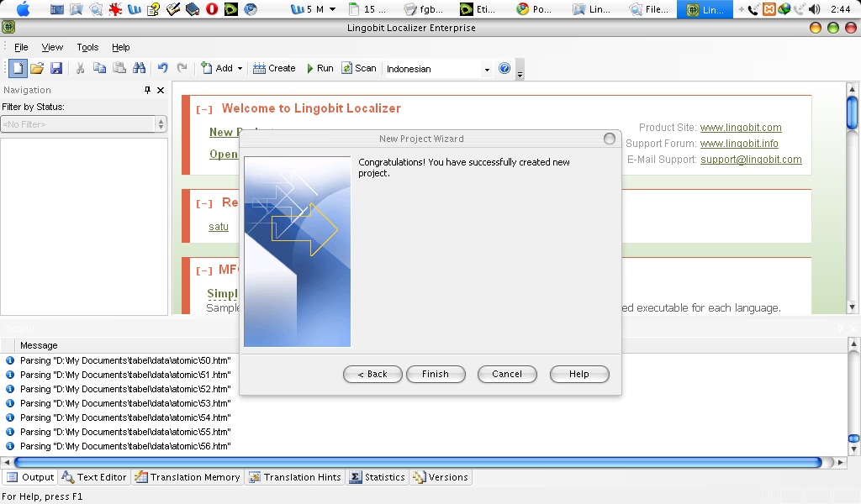Cut the selection with the scissors icon
This screenshot has width=861, height=504.
tap(80, 69)
